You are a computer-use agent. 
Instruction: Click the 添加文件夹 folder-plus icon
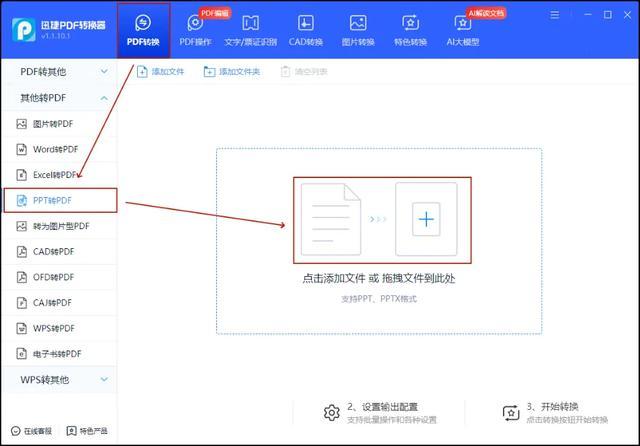pyautogui.click(x=209, y=72)
